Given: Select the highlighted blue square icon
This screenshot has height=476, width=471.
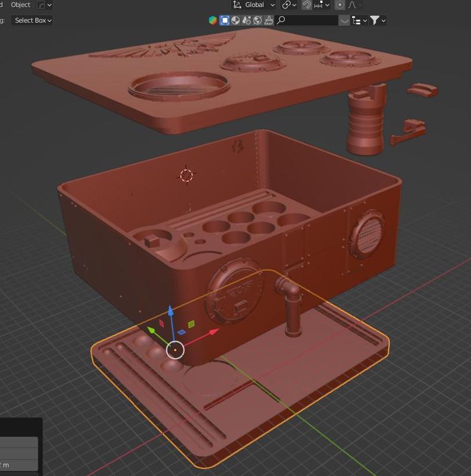Looking at the screenshot, I should coord(225,20).
